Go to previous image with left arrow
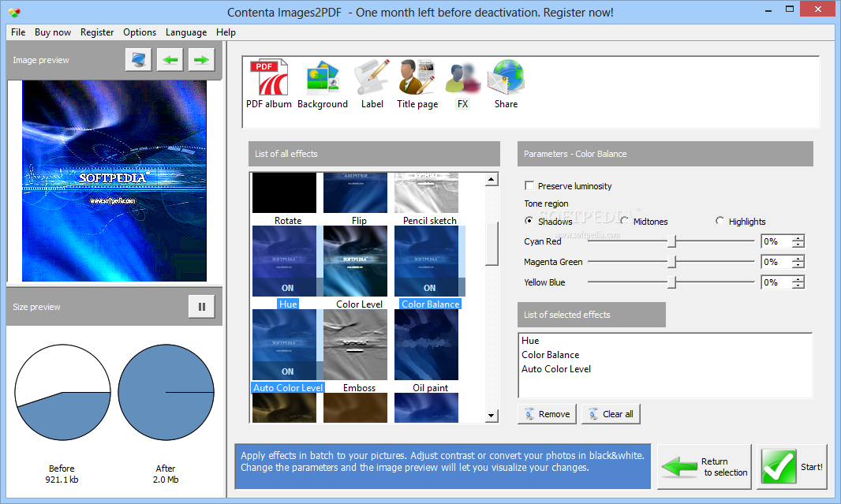The image size is (841, 504). click(170, 59)
